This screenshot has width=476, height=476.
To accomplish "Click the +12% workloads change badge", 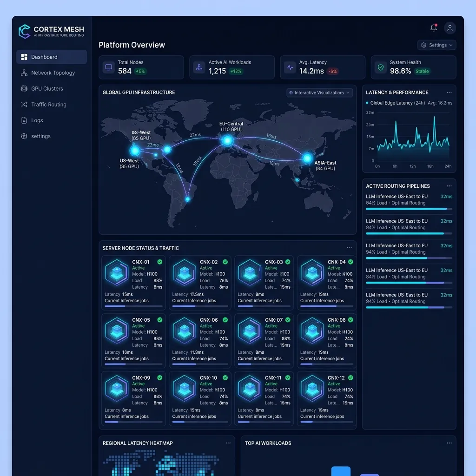I will tap(236, 71).
